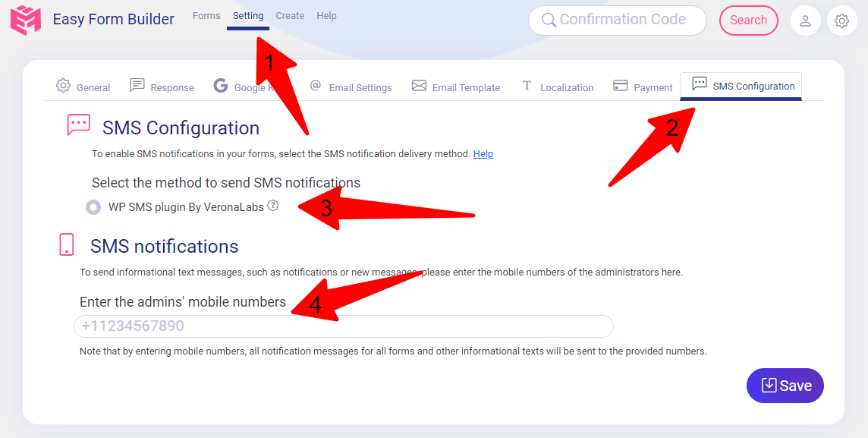Click the top-right settings gear icon
Image resolution: width=868 pixels, height=438 pixels.
coord(842,20)
